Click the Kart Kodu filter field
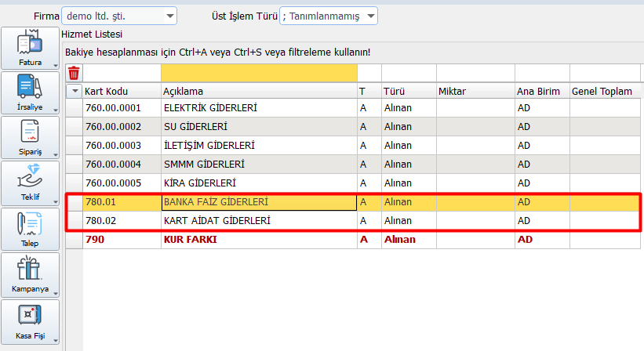 [121, 73]
